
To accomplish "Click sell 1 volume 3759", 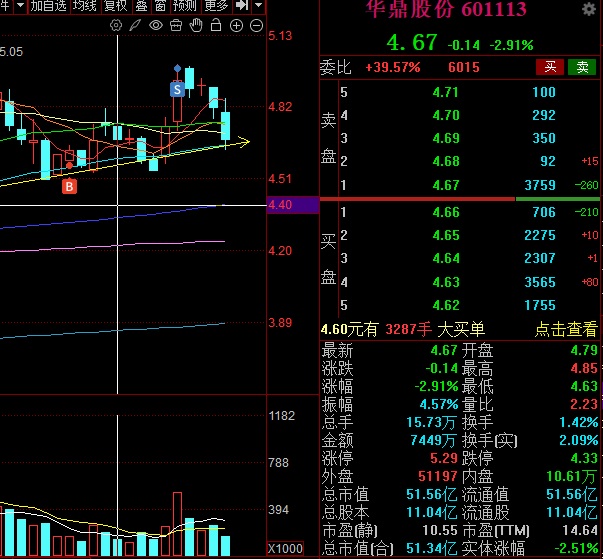I will click(x=540, y=185).
